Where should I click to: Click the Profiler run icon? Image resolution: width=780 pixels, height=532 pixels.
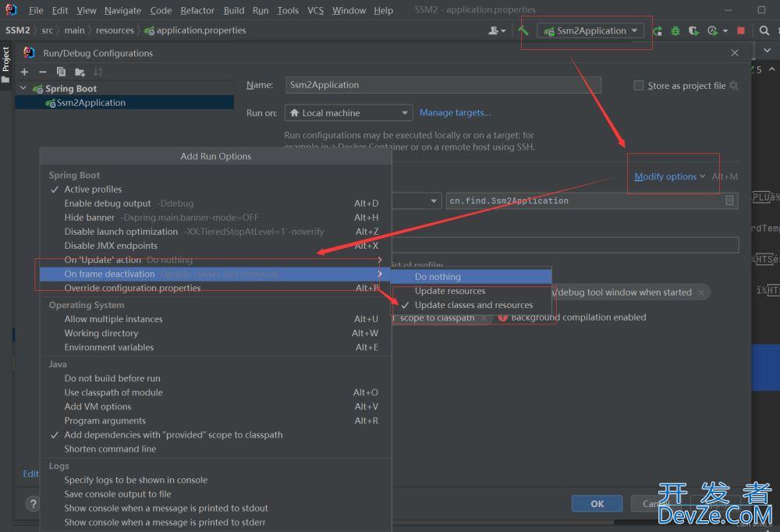tap(712, 31)
